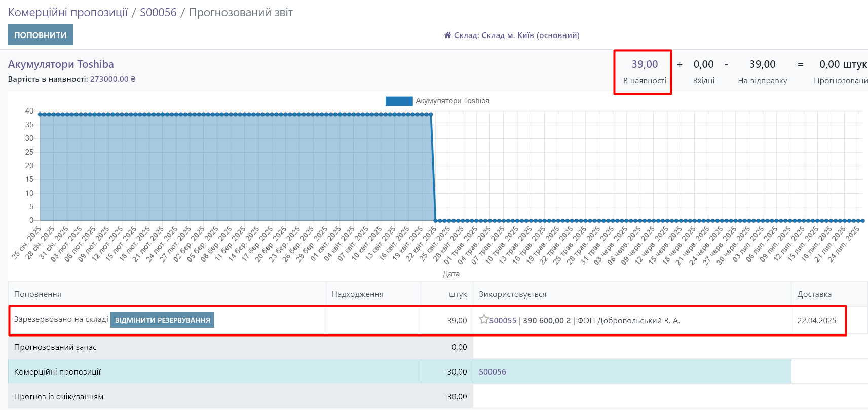This screenshot has width=868, height=410.
Task: Click the 0,00 Вхідні value
Action: pos(703,64)
